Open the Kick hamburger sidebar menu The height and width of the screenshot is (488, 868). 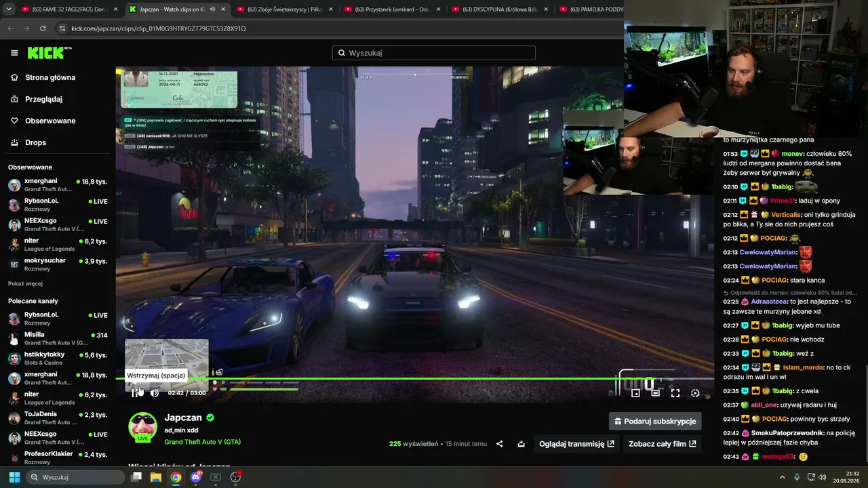coord(14,53)
